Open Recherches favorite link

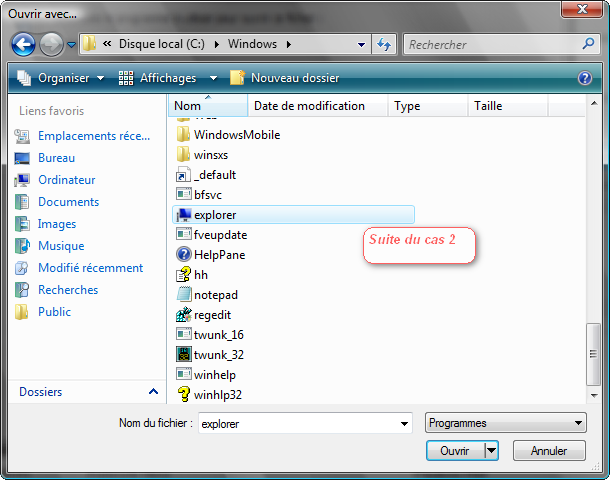pos(68,290)
